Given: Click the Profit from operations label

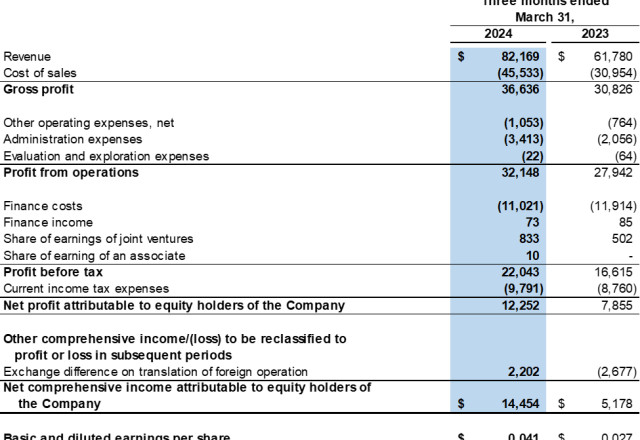Looking at the screenshot, I should pyautogui.click(x=71, y=172).
